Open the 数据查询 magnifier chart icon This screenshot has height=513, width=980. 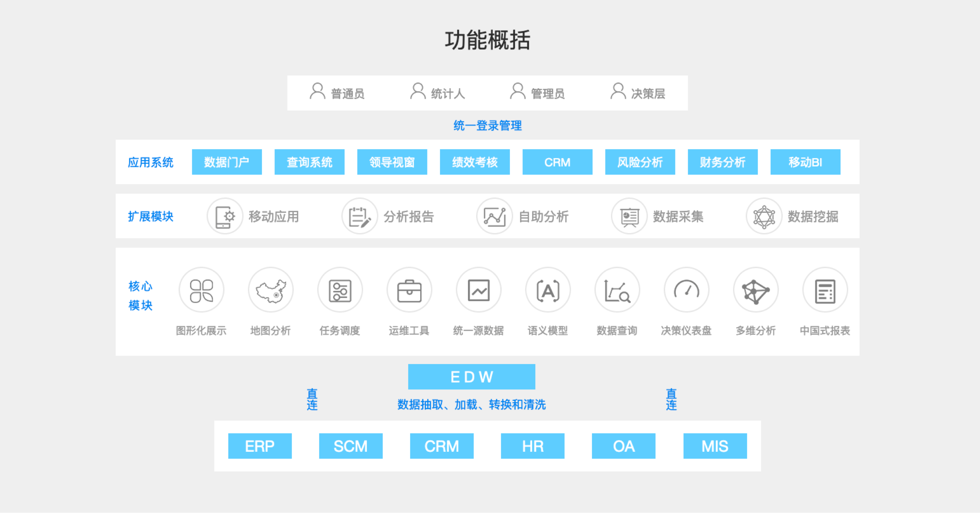click(x=617, y=290)
